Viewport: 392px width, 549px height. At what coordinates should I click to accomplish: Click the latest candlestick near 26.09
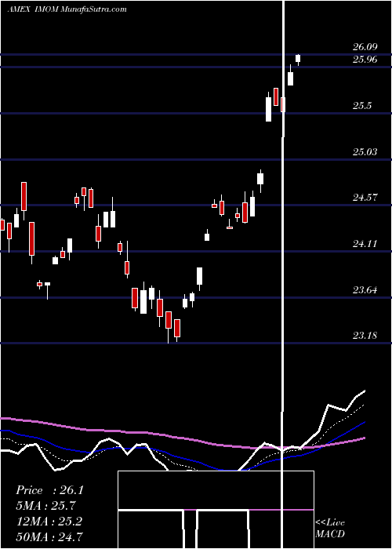[x=298, y=59]
